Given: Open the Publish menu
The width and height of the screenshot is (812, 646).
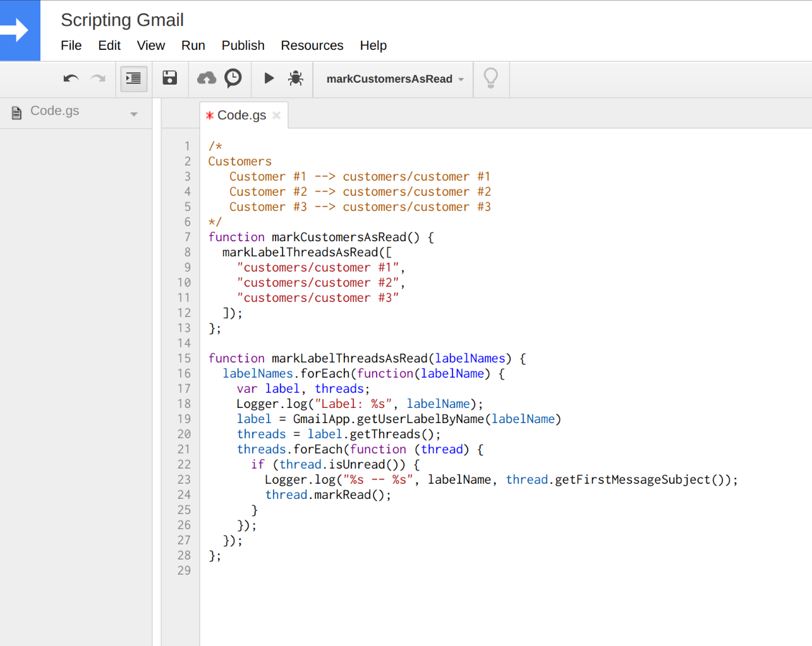Looking at the screenshot, I should [243, 45].
